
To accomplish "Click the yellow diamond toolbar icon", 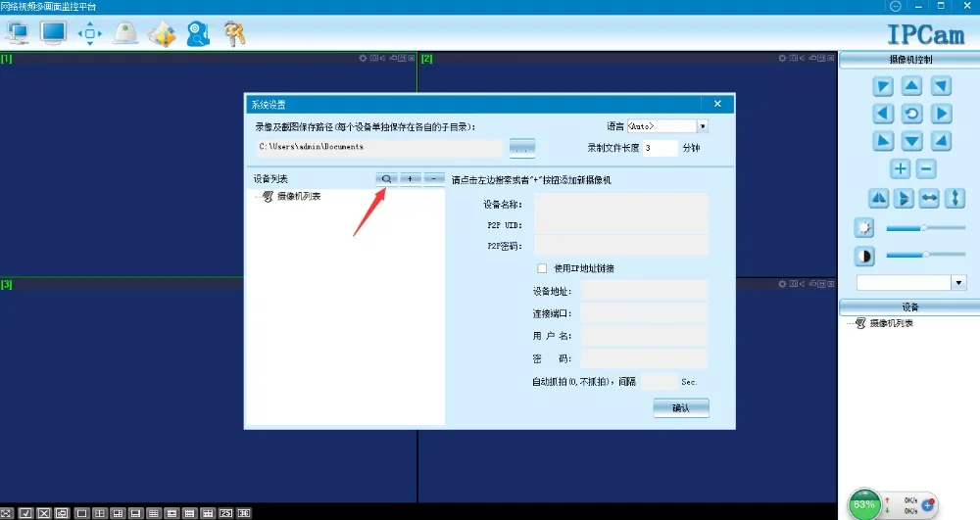I will pyautogui.click(x=162, y=33).
